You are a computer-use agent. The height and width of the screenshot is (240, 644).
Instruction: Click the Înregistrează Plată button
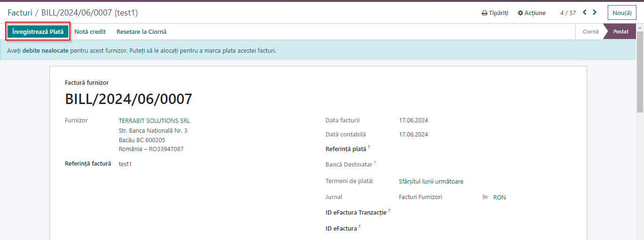[x=38, y=32]
